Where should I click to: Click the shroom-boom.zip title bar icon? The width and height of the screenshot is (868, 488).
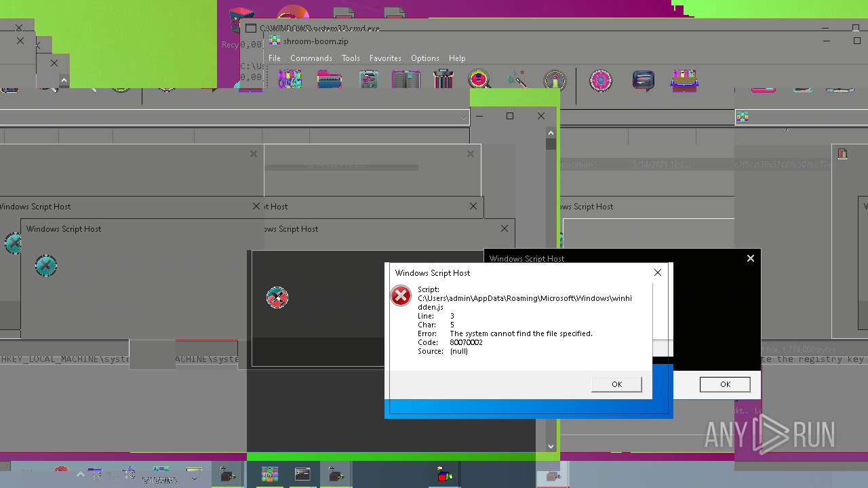(275, 41)
